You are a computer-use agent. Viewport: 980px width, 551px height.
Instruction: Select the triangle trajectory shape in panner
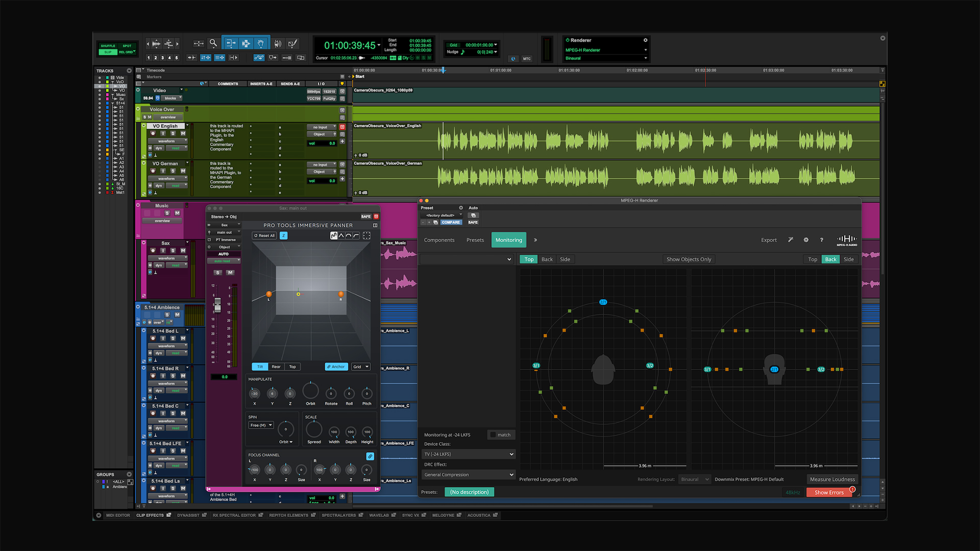pyautogui.click(x=341, y=235)
